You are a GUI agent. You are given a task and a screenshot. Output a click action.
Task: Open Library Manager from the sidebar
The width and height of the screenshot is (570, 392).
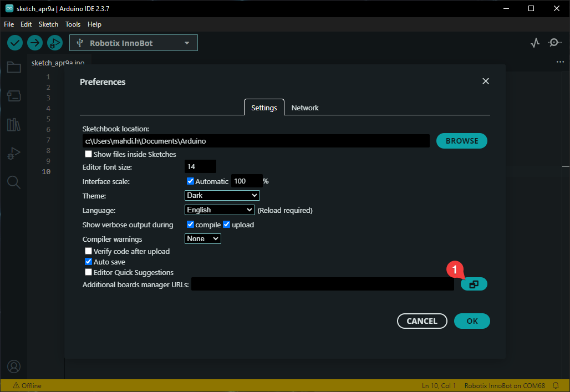click(x=14, y=125)
